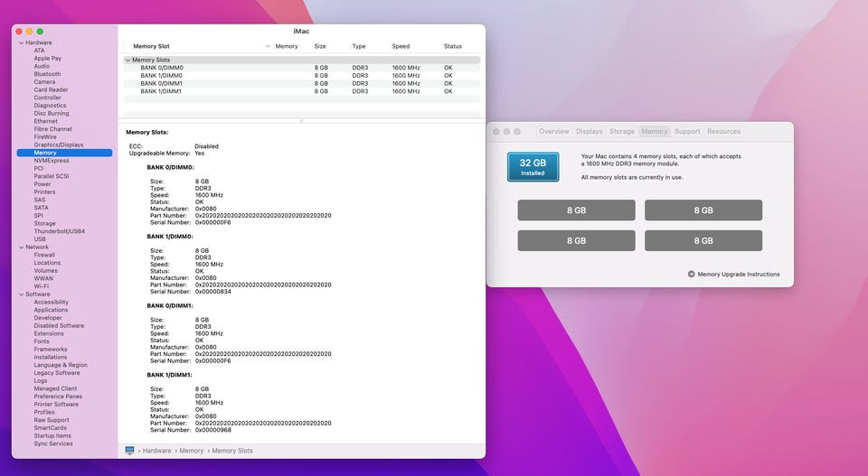Select the Memory tab in About This Mac
The height and width of the screenshot is (476, 868).
[655, 132]
